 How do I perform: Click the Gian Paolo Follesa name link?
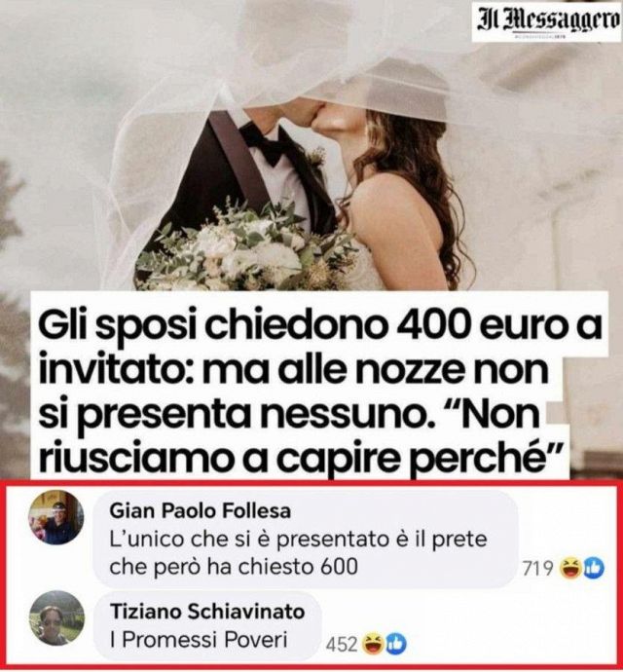[201, 511]
